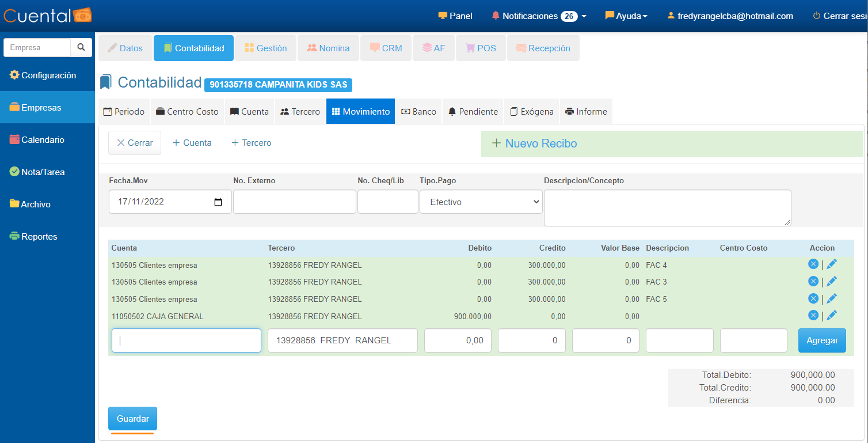Screen dimensions: 868x443
Task: Open the Movimiento tab
Action: [x=360, y=112]
